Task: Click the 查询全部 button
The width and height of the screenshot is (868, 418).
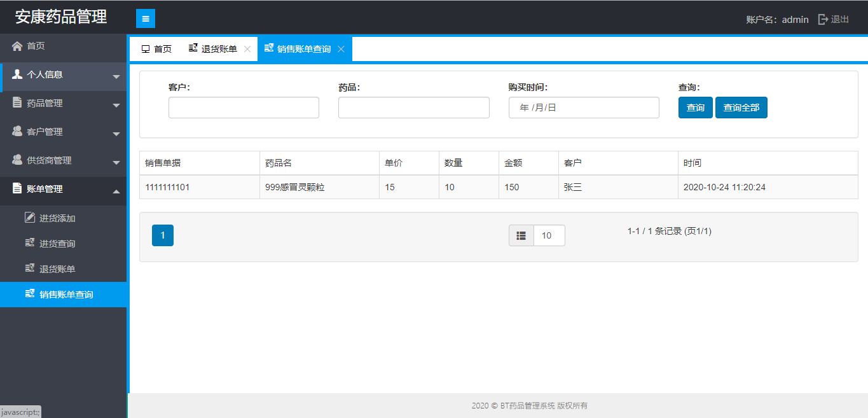Action: (x=741, y=108)
